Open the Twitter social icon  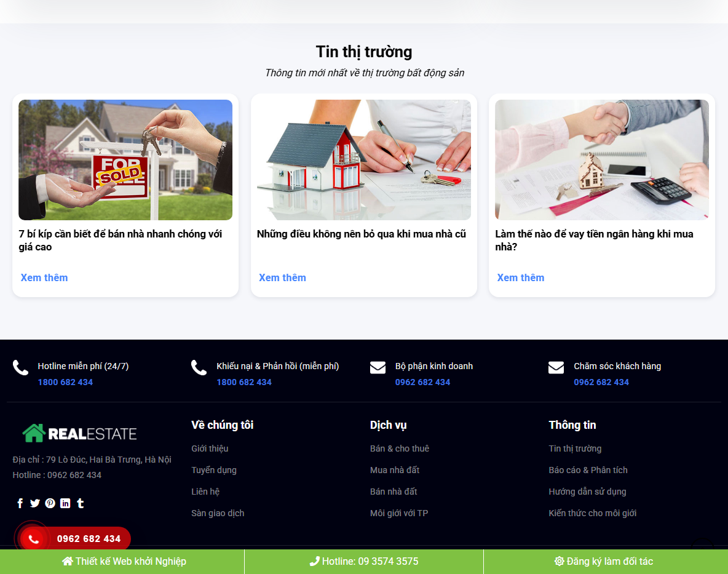pyautogui.click(x=34, y=503)
